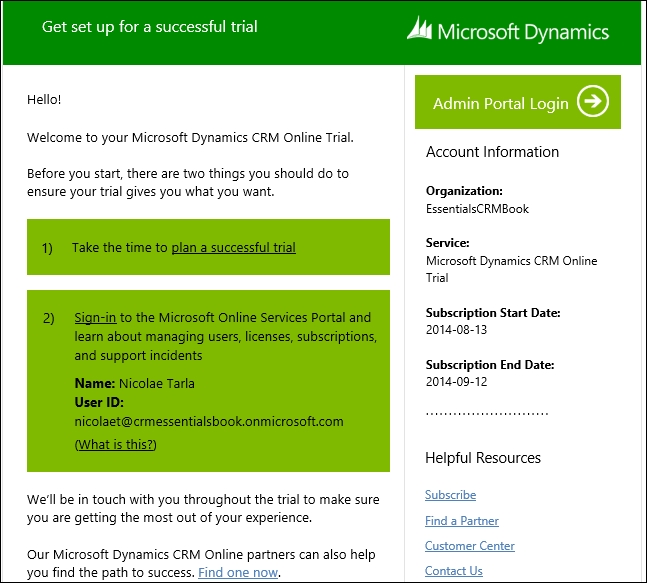Click the subscription start date 2014-08-13
This screenshot has height=583, width=647.
pos(456,330)
